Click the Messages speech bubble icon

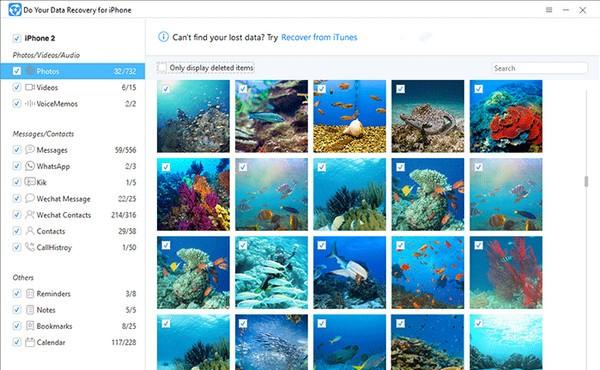click(30, 150)
